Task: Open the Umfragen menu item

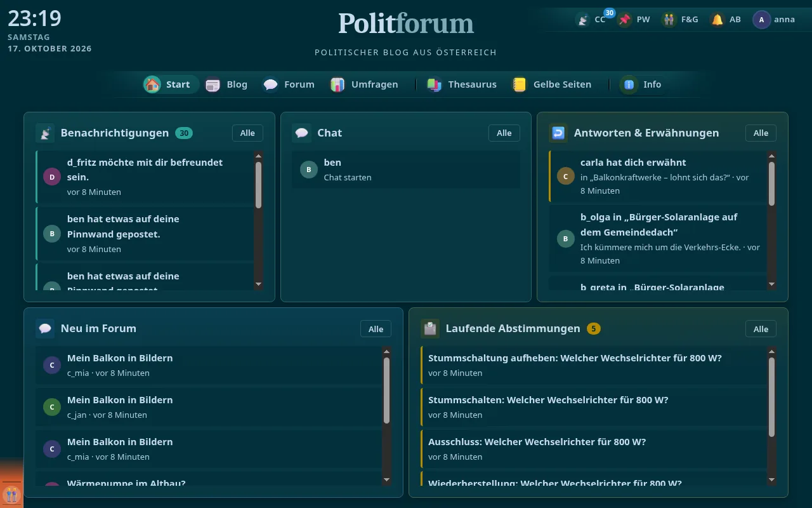Action: click(x=365, y=84)
